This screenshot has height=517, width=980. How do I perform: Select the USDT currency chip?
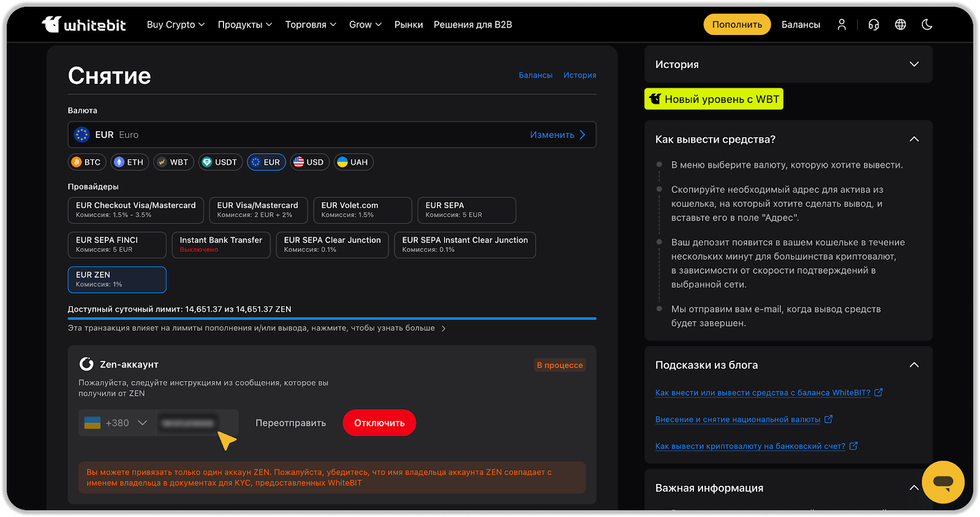click(x=220, y=162)
